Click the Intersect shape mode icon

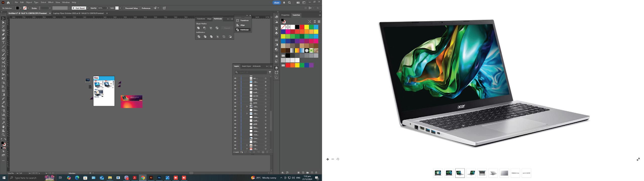pos(211,28)
